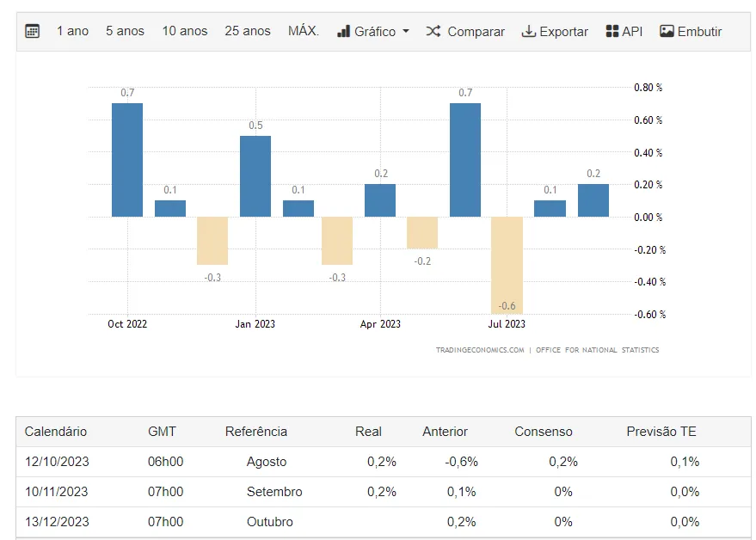This screenshot has width=756, height=540.
Task: Click the Jan 2023 axis label
Action: (x=255, y=324)
